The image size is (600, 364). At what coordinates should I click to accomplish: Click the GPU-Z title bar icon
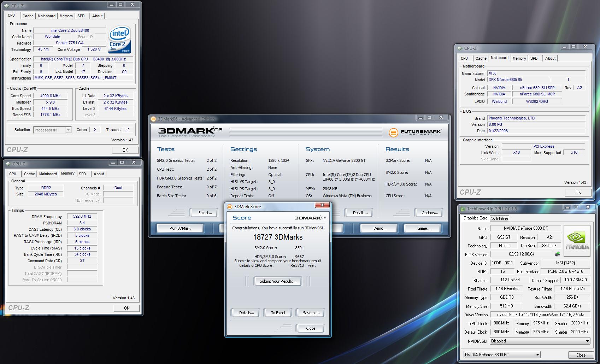[462, 209]
